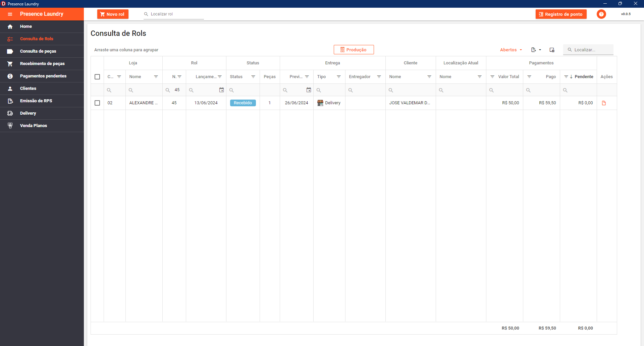This screenshot has height=346, width=644.
Task: Click filter icon on Entregador column
Action: (379, 77)
